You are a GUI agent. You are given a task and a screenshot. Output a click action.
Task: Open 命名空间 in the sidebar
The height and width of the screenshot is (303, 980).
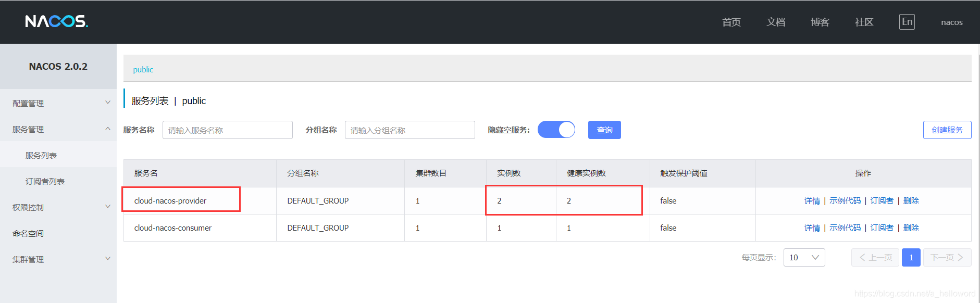(28, 234)
